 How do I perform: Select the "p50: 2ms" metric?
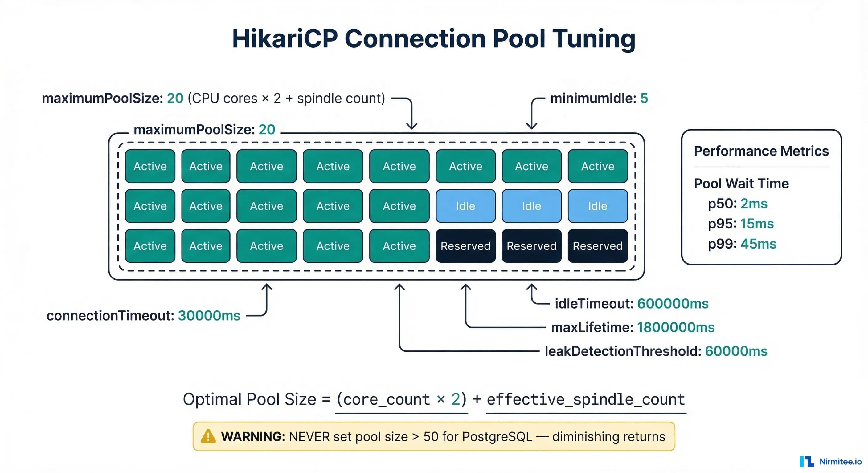click(738, 204)
